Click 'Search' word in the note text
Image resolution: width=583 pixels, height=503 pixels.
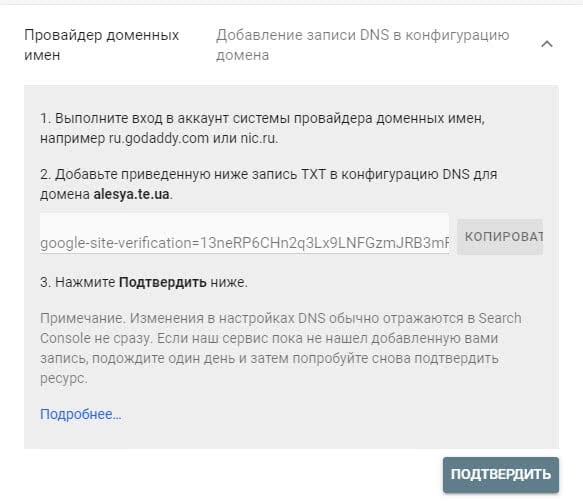pyautogui.click(x=500, y=318)
